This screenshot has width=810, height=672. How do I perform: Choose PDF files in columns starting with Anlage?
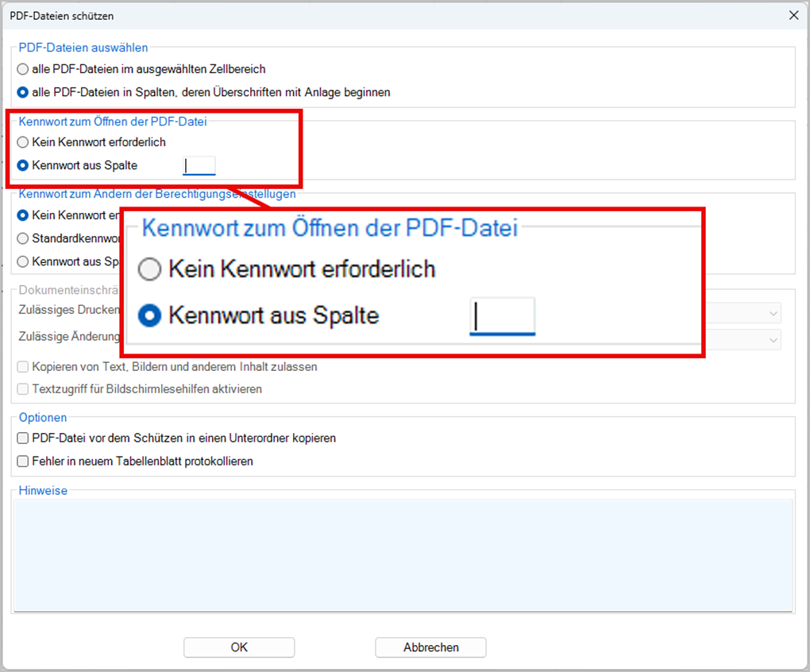(x=23, y=92)
